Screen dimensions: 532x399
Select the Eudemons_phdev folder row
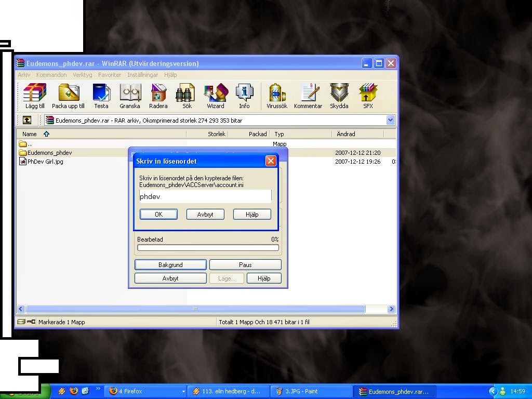click(206, 153)
